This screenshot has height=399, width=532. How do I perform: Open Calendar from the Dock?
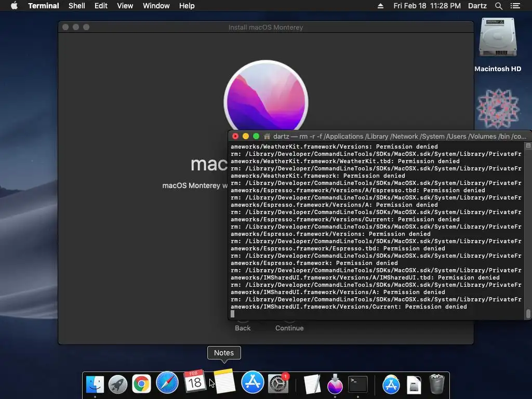point(194,381)
